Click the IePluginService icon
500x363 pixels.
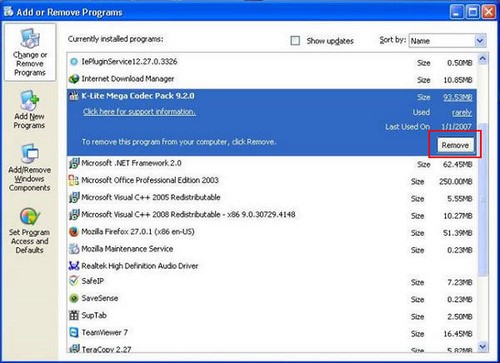(74, 62)
